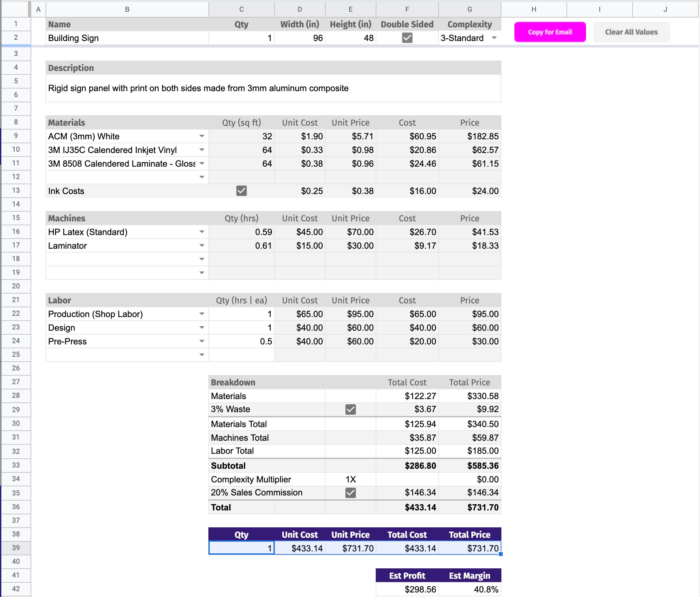Toggle the Double Sided checkbox
Viewport: 700px width, 597px height.
click(x=407, y=38)
